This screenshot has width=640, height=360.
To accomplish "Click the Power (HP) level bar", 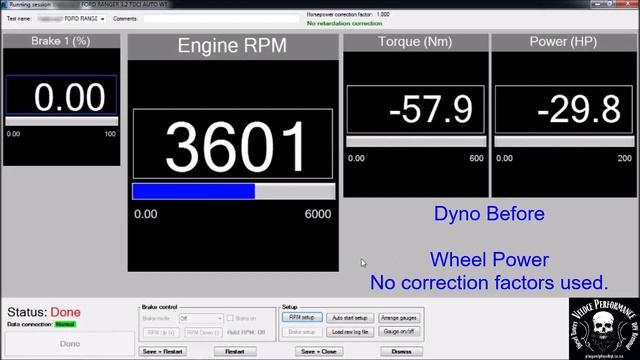I will (564, 142).
